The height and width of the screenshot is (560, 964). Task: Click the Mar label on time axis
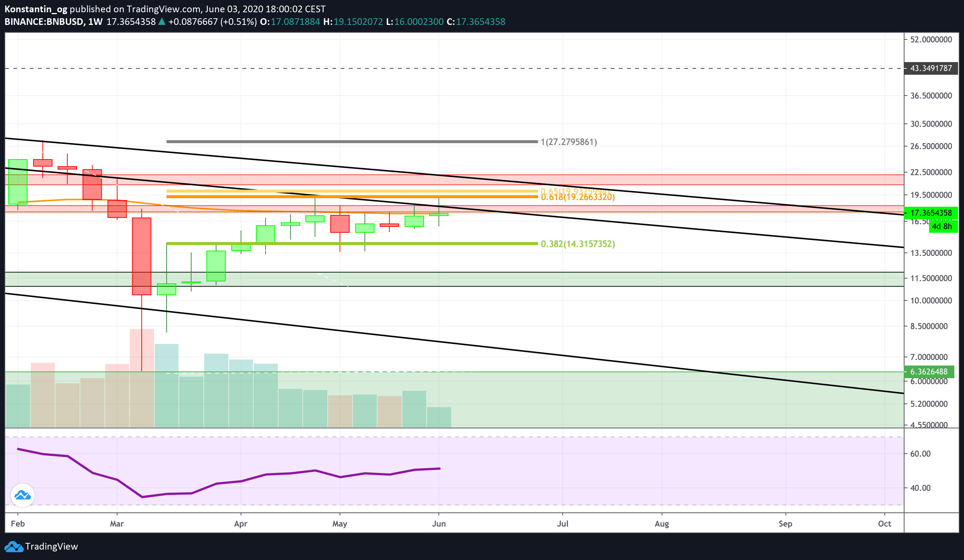coord(117,524)
